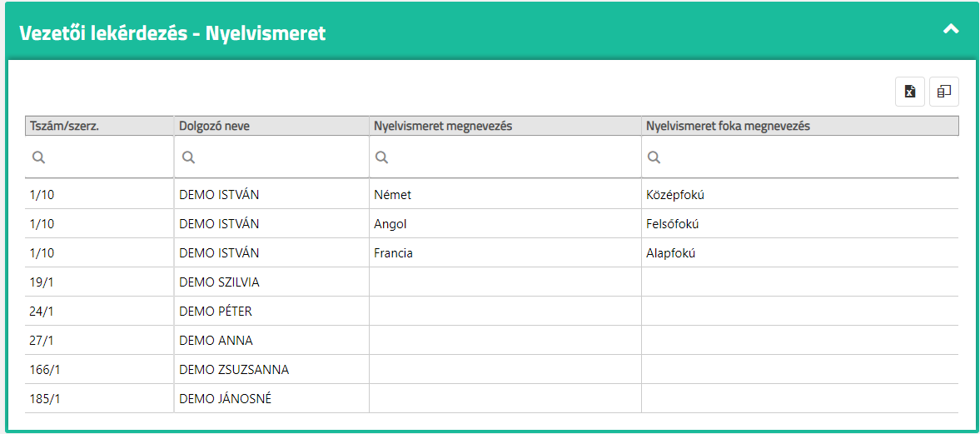Click the Excel export icon
This screenshot has width=980, height=434.
pos(910,92)
